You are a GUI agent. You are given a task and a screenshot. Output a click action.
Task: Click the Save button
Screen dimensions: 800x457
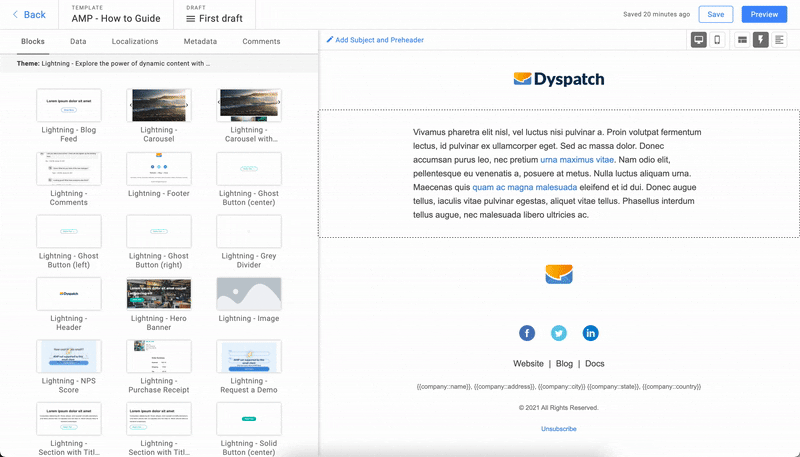pyautogui.click(x=715, y=14)
